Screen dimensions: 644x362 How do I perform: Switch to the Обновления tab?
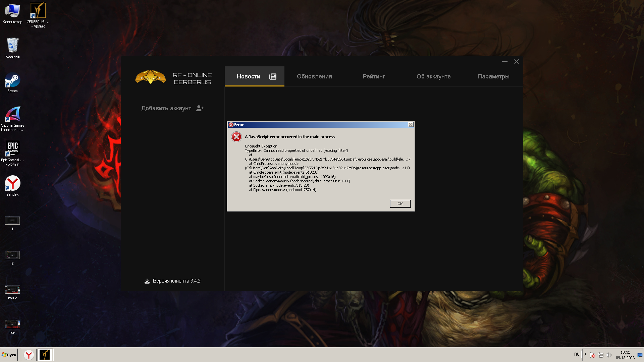click(314, 76)
